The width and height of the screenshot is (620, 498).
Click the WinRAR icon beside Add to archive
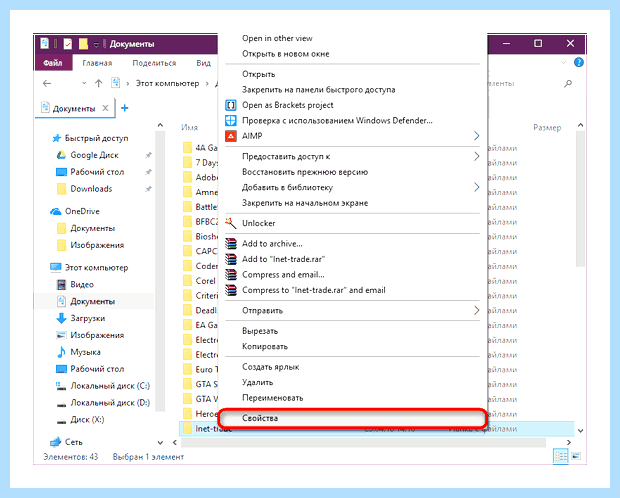[x=231, y=244]
